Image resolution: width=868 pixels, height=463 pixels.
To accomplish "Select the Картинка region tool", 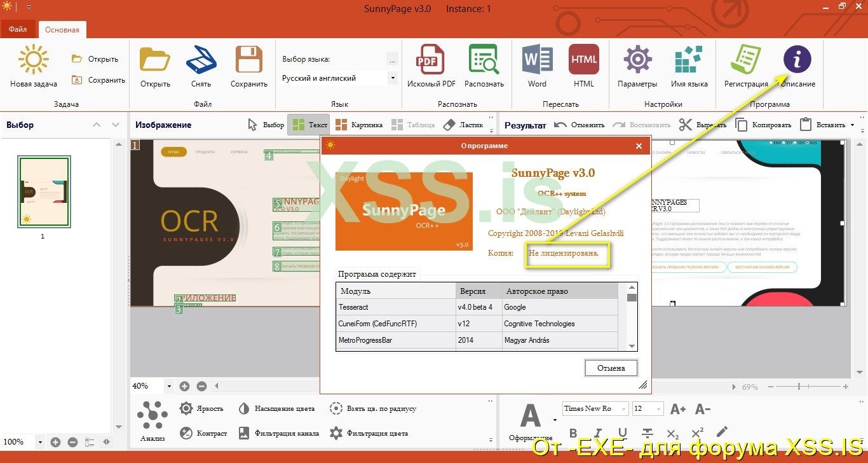I will click(359, 125).
